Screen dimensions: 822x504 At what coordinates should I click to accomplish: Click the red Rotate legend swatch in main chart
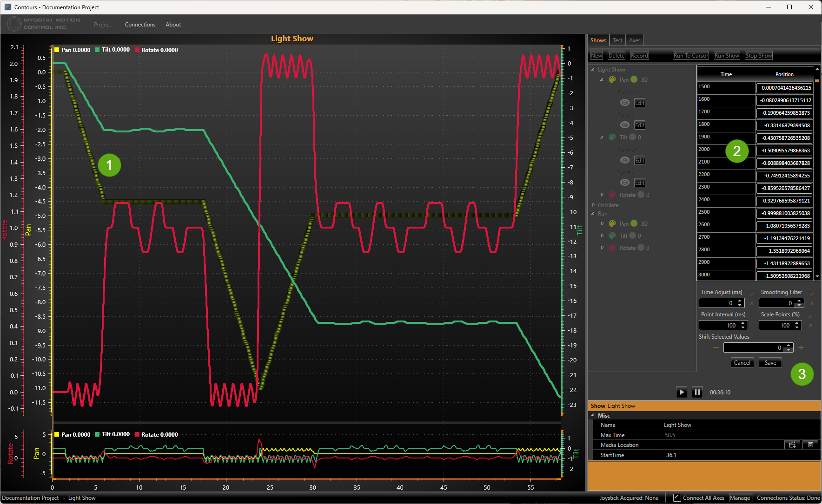[x=137, y=50]
